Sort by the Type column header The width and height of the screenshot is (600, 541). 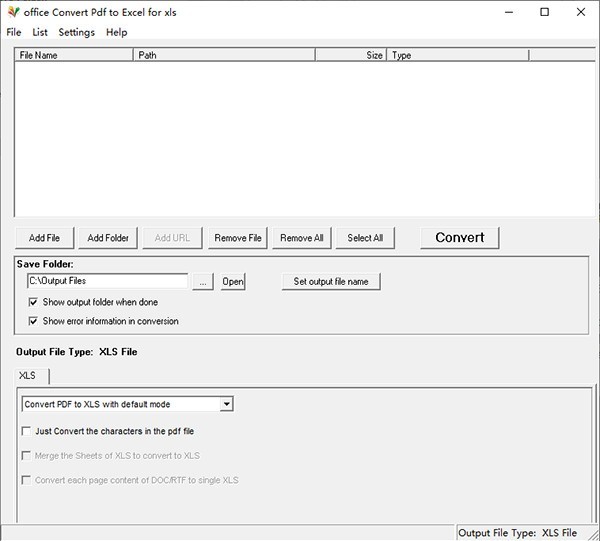(458, 55)
